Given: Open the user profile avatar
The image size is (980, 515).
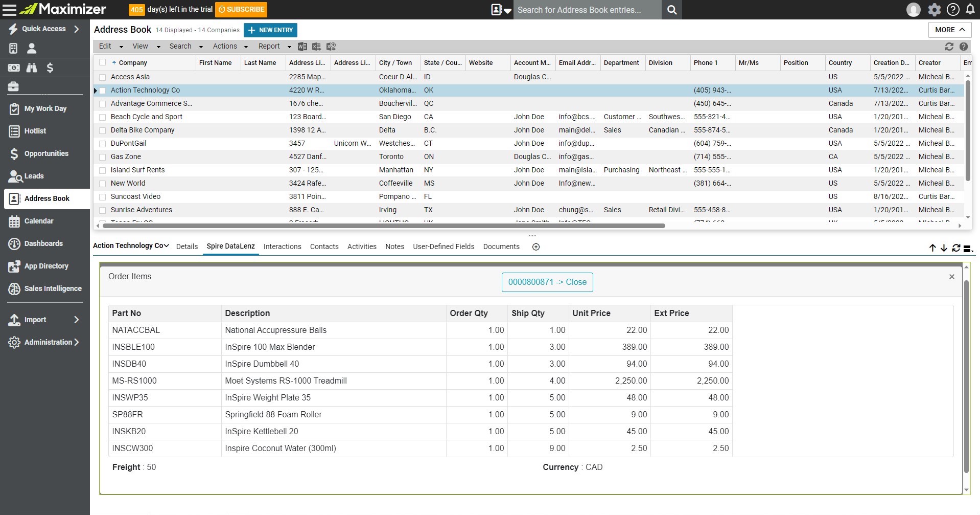Looking at the screenshot, I should [x=913, y=10].
